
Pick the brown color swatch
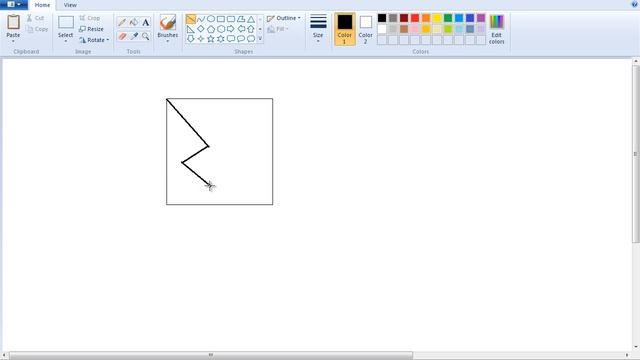[404, 29]
